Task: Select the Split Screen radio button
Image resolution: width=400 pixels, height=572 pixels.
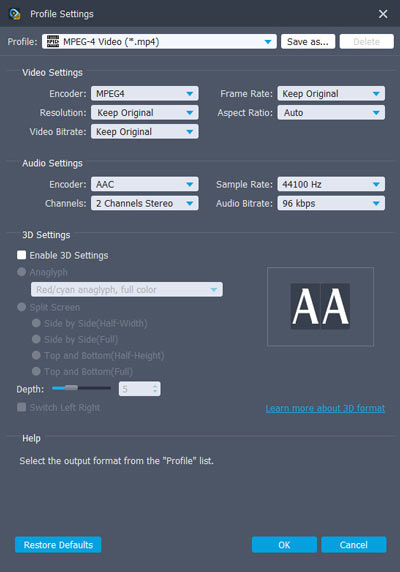Action: (x=22, y=307)
